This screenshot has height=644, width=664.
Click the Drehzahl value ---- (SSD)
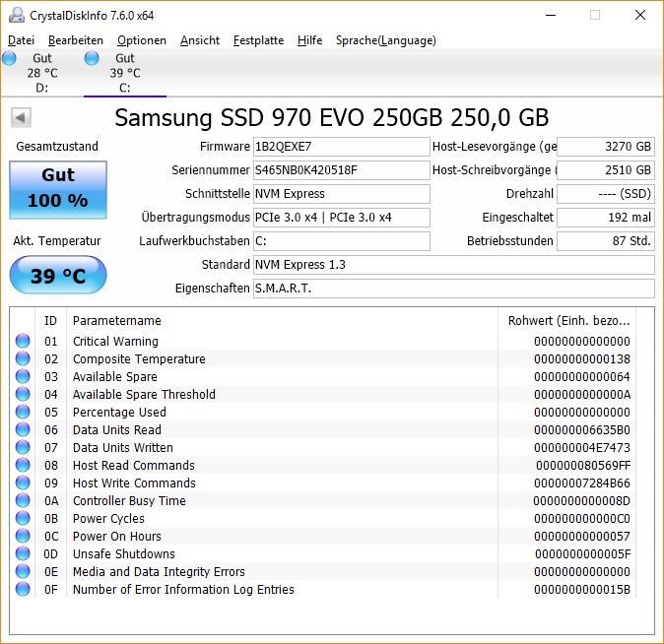point(606,194)
